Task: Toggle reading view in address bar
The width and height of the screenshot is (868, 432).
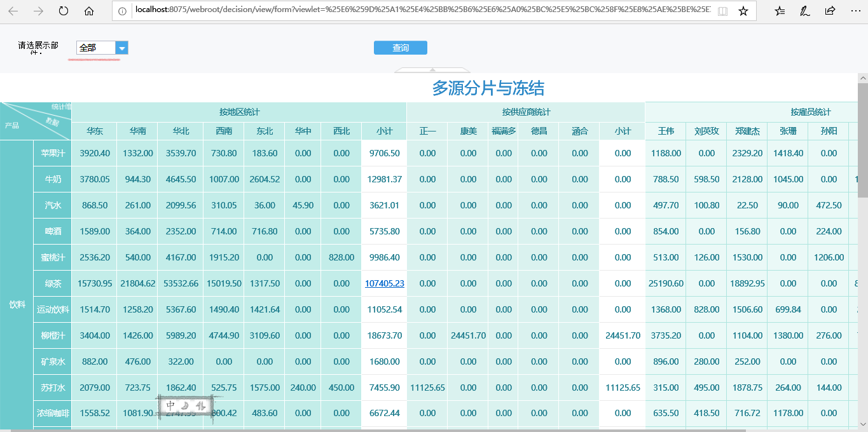Action: [x=722, y=11]
